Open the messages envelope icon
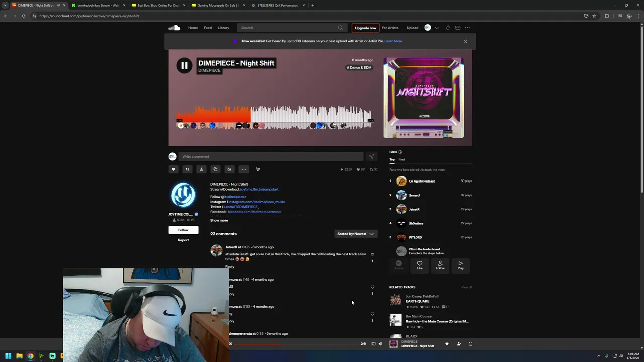This screenshot has height=362, width=644. click(458, 28)
